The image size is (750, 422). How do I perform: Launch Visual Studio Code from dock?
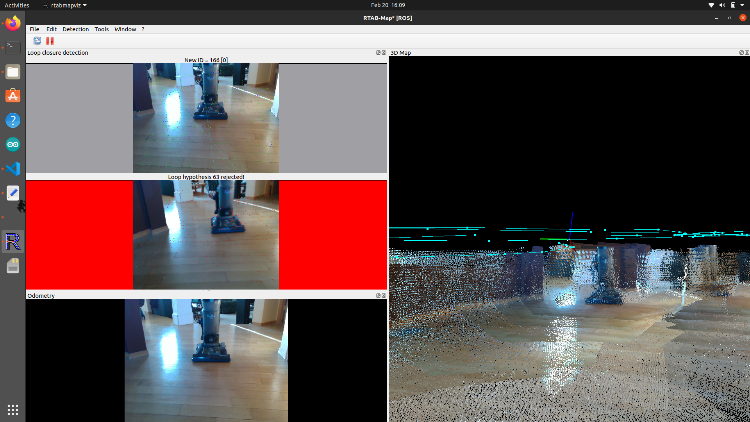13,169
